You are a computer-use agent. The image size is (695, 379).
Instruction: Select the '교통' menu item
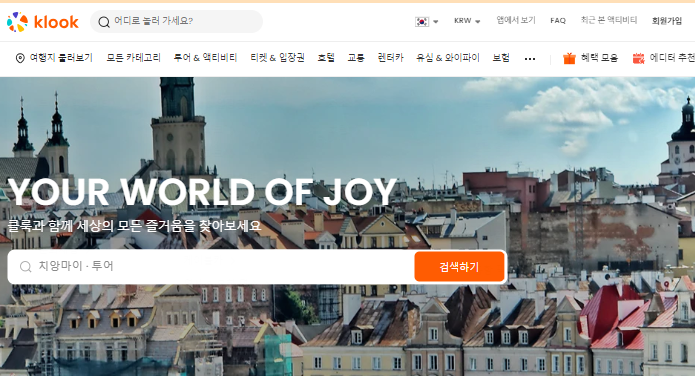pyautogui.click(x=356, y=58)
